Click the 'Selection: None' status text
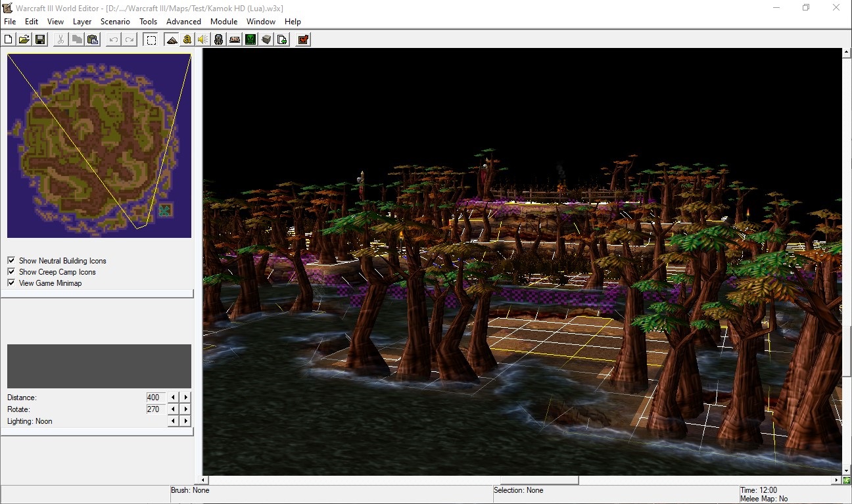This screenshot has width=852, height=504. tap(519, 490)
